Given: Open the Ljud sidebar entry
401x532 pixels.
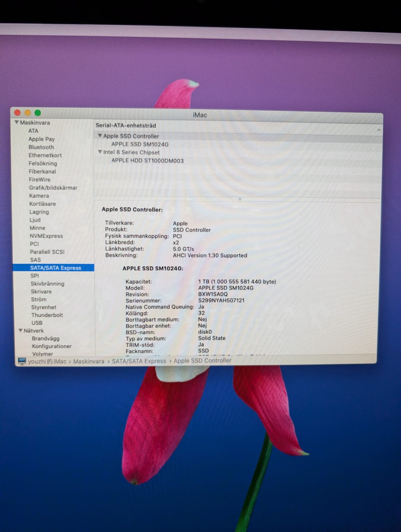Looking at the screenshot, I should 35,220.
